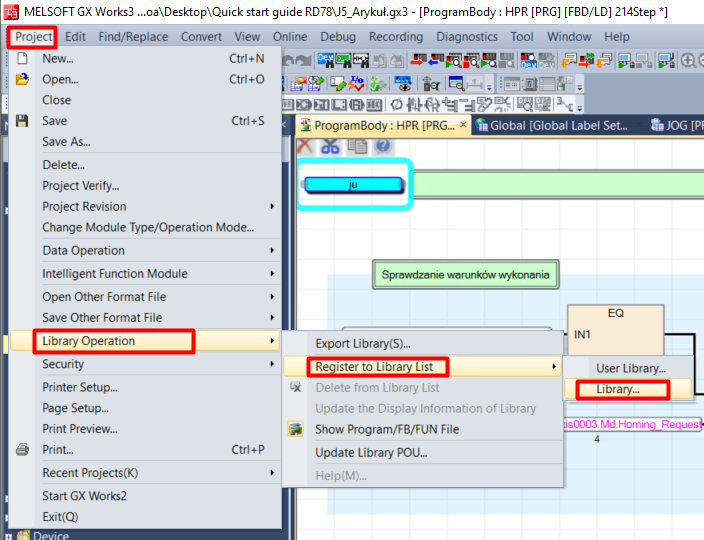Open Find Device (Dev binoculars) tool
This screenshot has width=704, height=540.
click(x=326, y=60)
